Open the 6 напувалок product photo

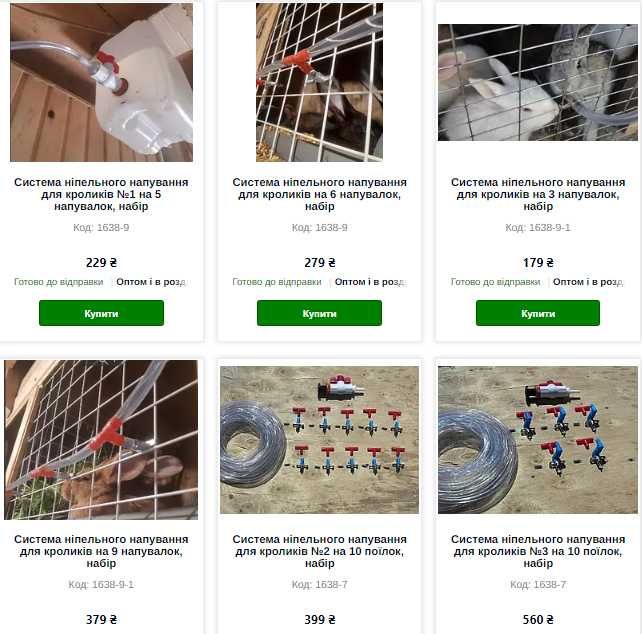coord(319,82)
